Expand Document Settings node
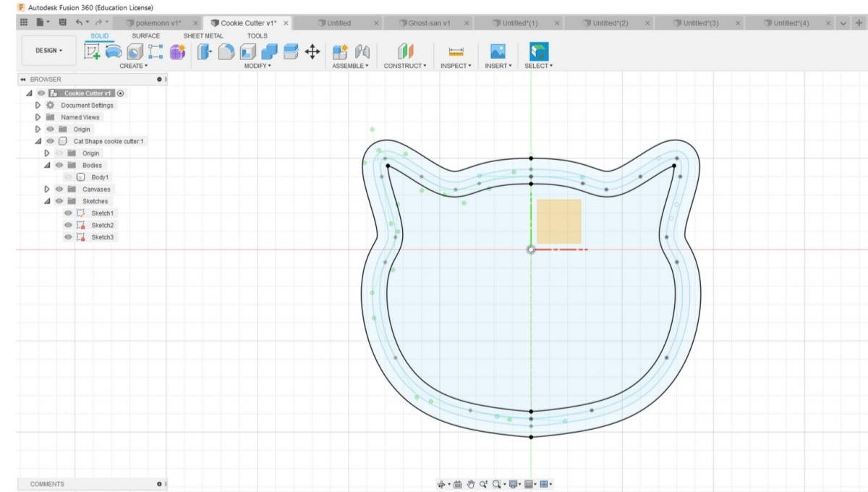 38,106
